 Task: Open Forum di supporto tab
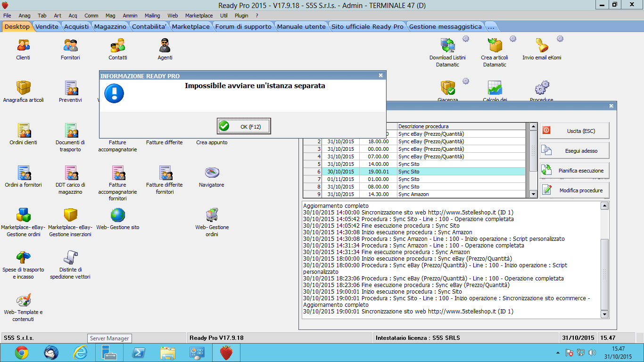click(243, 26)
